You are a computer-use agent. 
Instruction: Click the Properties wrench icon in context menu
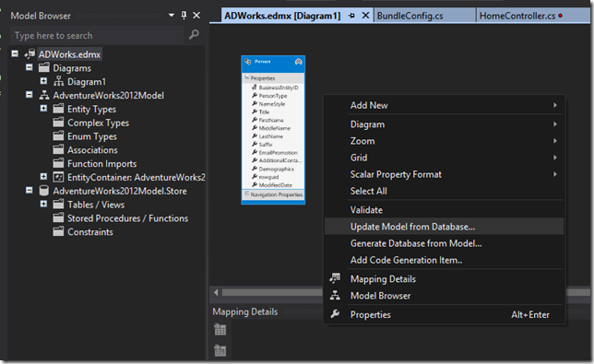[335, 314]
